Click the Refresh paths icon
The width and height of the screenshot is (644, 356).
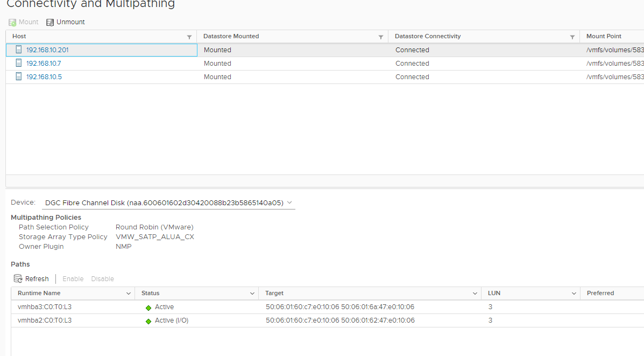click(18, 278)
